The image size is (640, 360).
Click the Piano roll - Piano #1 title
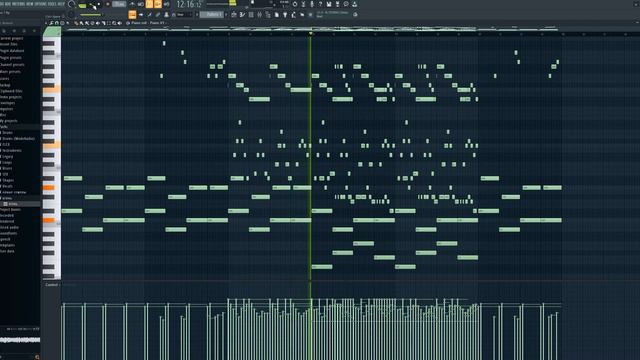148,23
